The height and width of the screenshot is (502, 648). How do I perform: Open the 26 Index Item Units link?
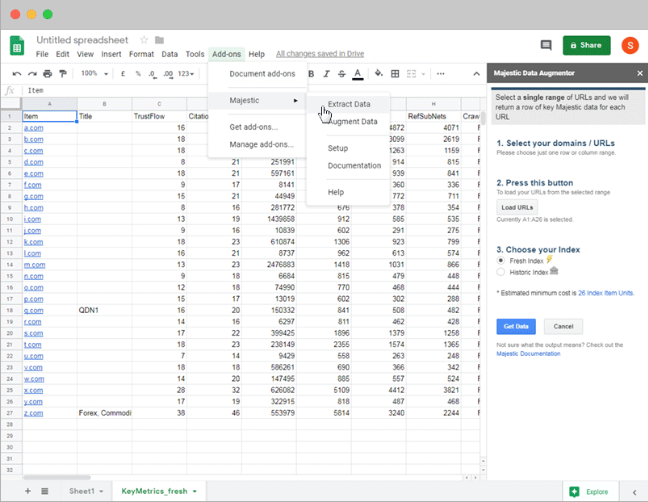[605, 293]
